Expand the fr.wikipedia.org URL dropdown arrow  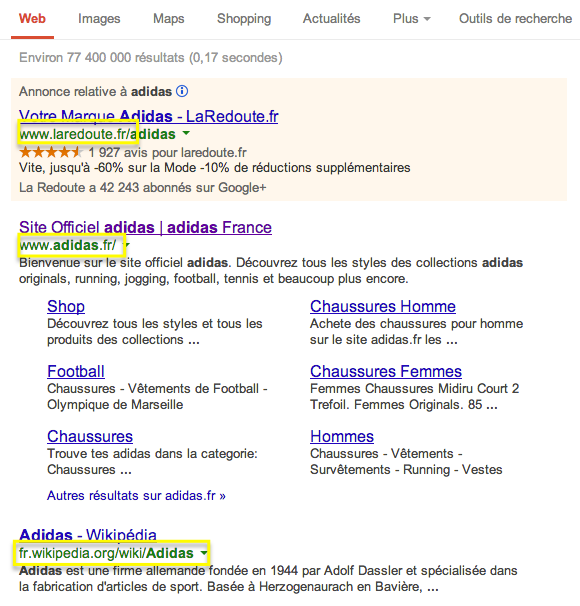tap(204, 553)
